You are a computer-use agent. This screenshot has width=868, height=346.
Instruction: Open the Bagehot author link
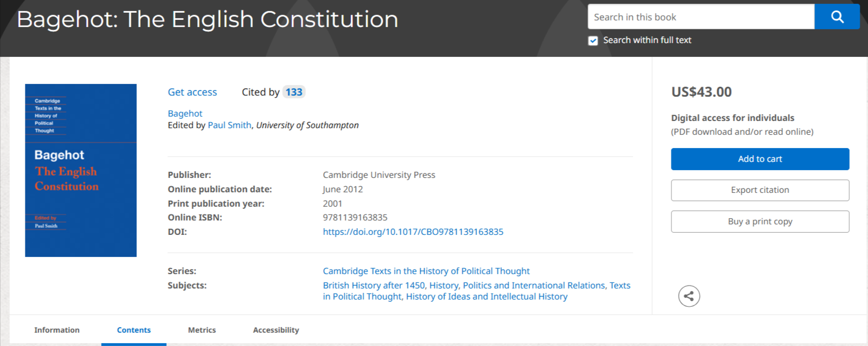[x=185, y=113]
